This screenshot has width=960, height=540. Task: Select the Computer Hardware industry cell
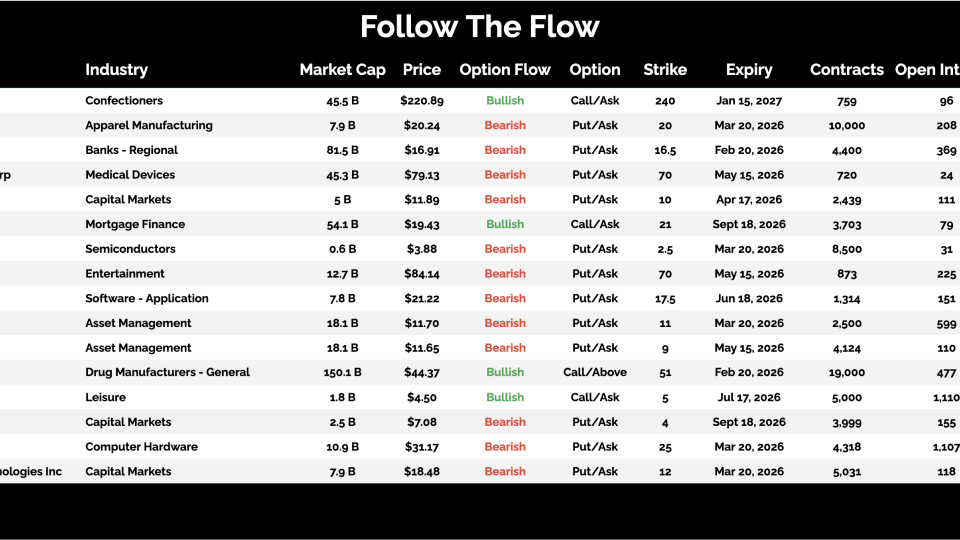click(141, 447)
